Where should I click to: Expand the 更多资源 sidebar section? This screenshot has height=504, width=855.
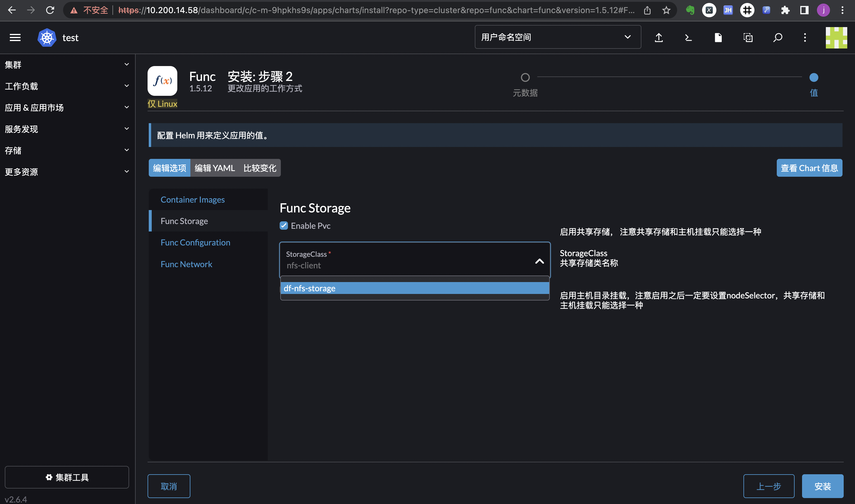point(67,171)
